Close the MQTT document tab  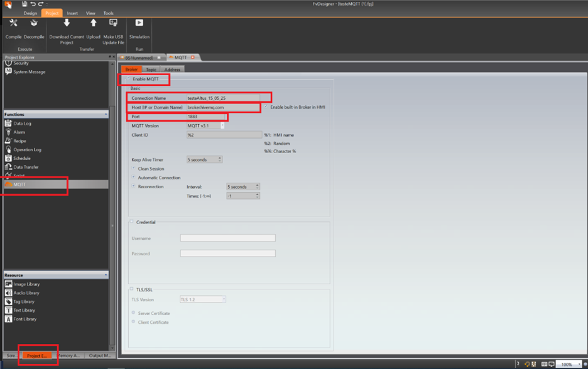(x=193, y=57)
